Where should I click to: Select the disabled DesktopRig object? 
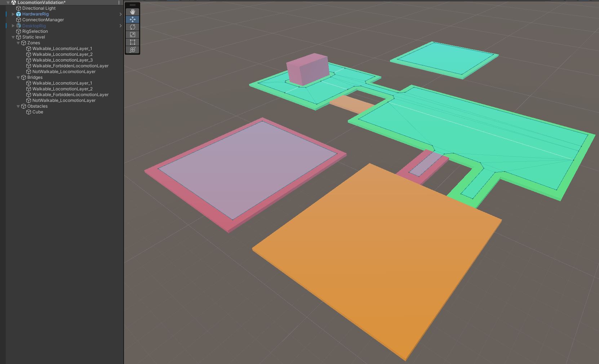coord(34,26)
